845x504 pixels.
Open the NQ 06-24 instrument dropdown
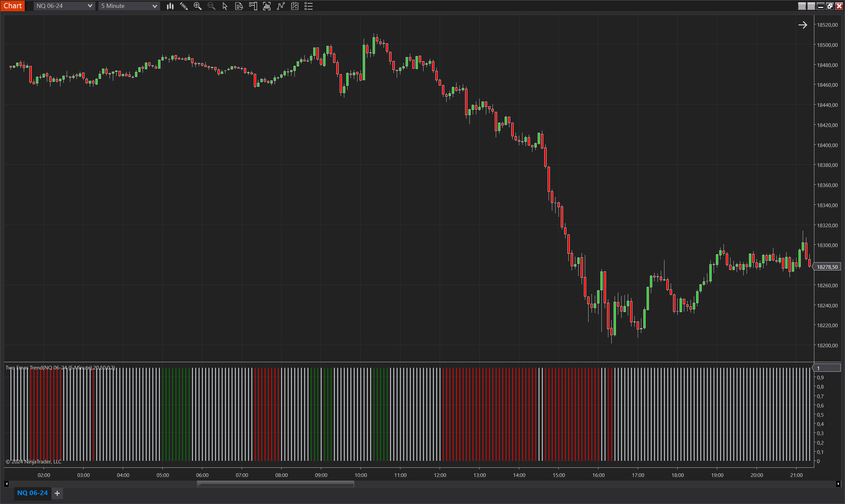[64, 6]
